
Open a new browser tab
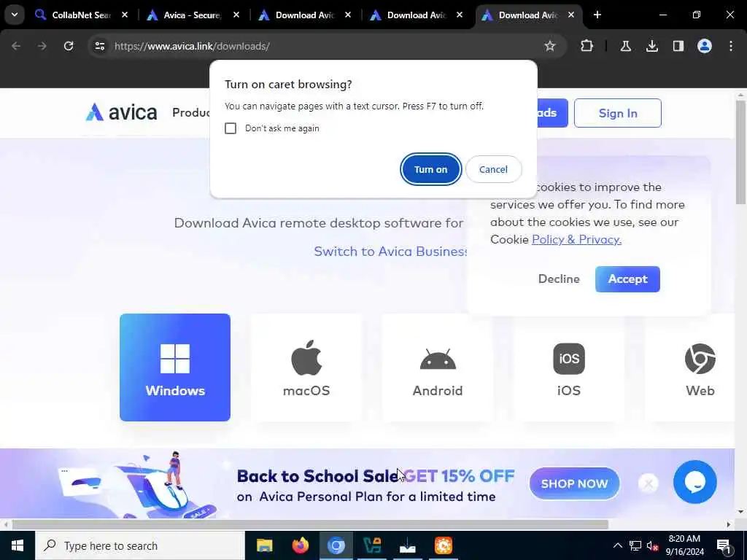[x=597, y=15]
